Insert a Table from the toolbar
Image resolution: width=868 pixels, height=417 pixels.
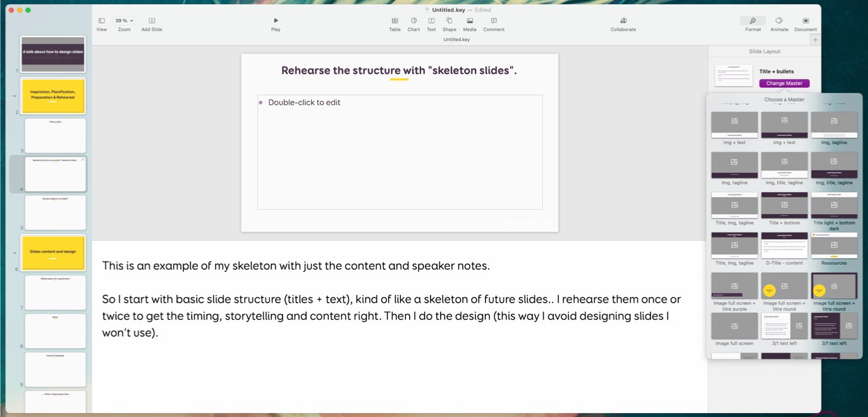coord(394,21)
